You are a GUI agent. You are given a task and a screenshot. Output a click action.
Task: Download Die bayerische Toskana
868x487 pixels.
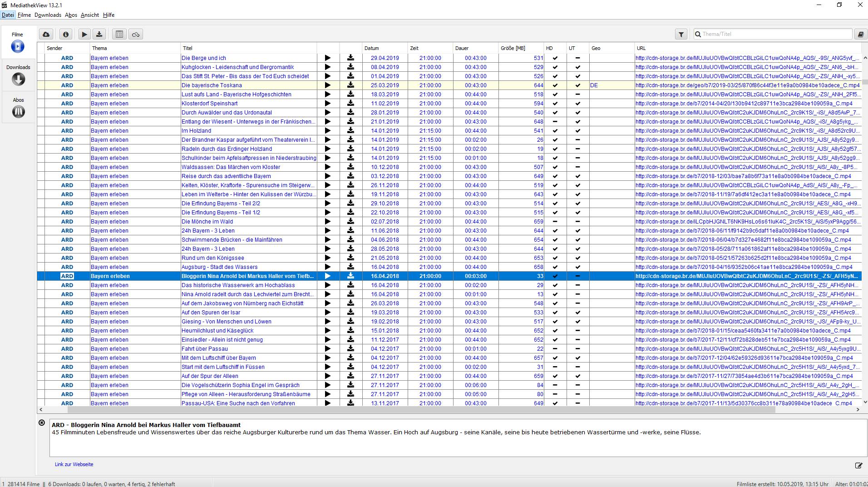tap(350, 85)
